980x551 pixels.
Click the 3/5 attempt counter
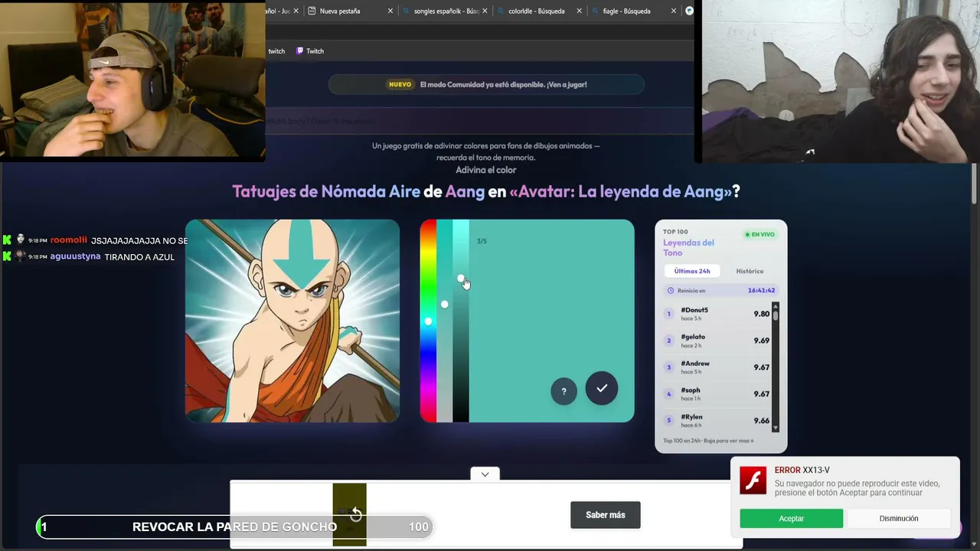click(482, 241)
